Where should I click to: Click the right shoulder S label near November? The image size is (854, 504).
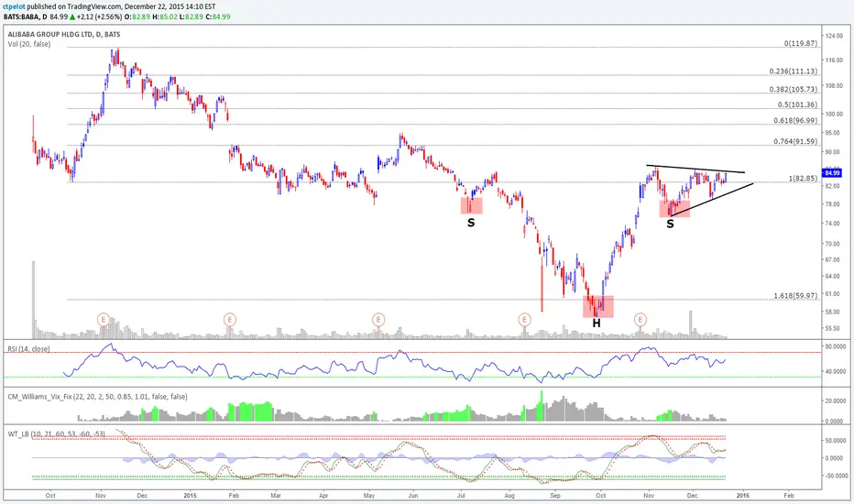pos(670,224)
